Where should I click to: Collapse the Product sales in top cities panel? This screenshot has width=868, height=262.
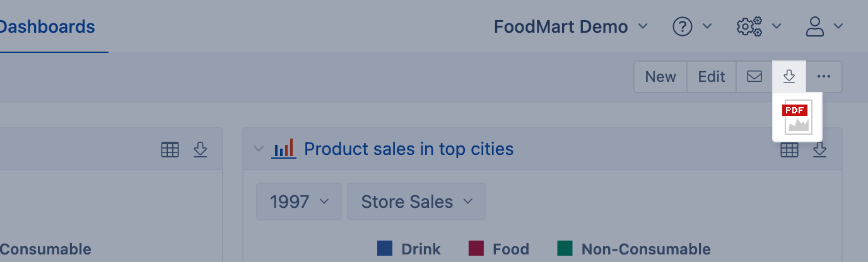258,149
